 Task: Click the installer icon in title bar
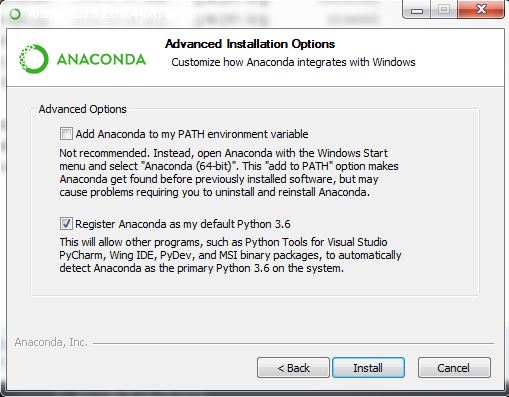[15, 14]
